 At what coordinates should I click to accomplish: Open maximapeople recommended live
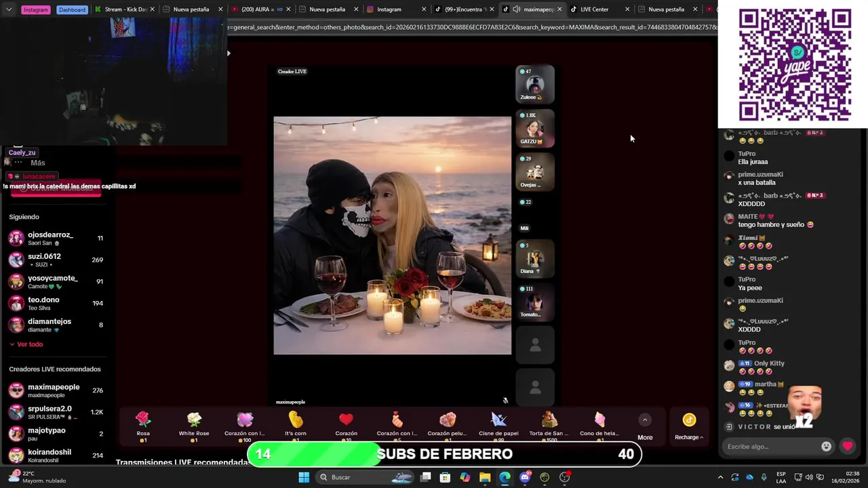coord(56,390)
